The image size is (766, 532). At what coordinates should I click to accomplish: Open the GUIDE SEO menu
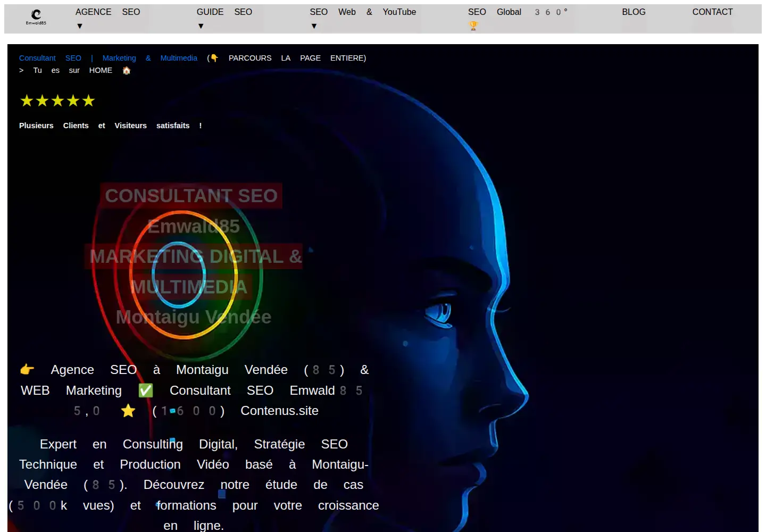224,12
